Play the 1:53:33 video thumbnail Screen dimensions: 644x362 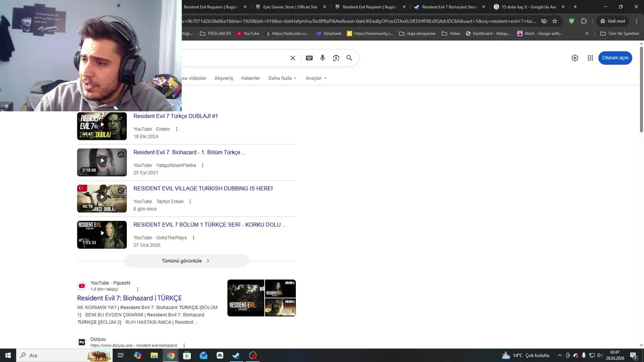click(102, 235)
